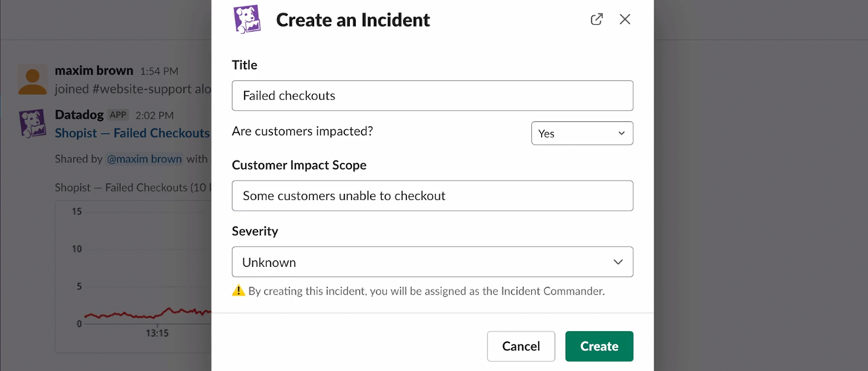The height and width of the screenshot is (371, 868).
Task: Click the 13:15 axis label on the graph
Action: [x=157, y=333]
